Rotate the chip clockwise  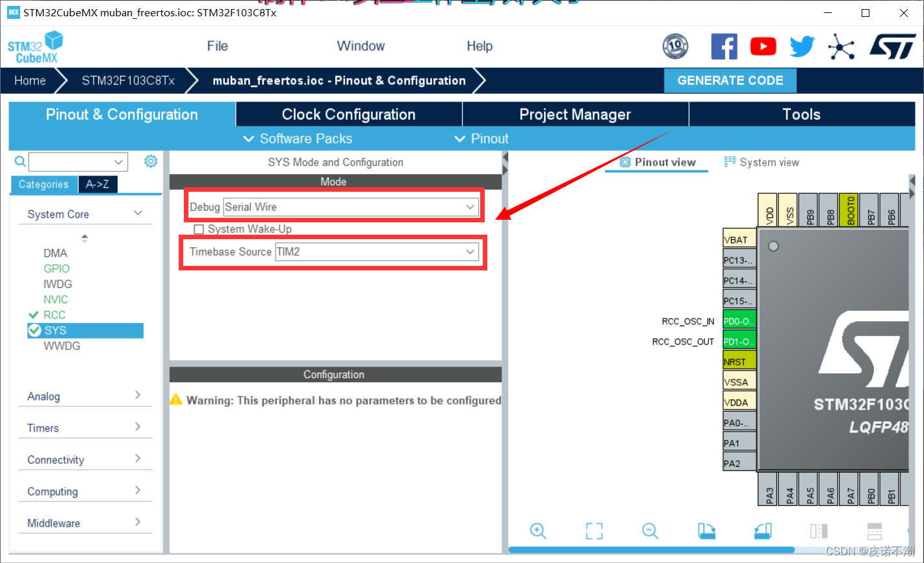706,531
